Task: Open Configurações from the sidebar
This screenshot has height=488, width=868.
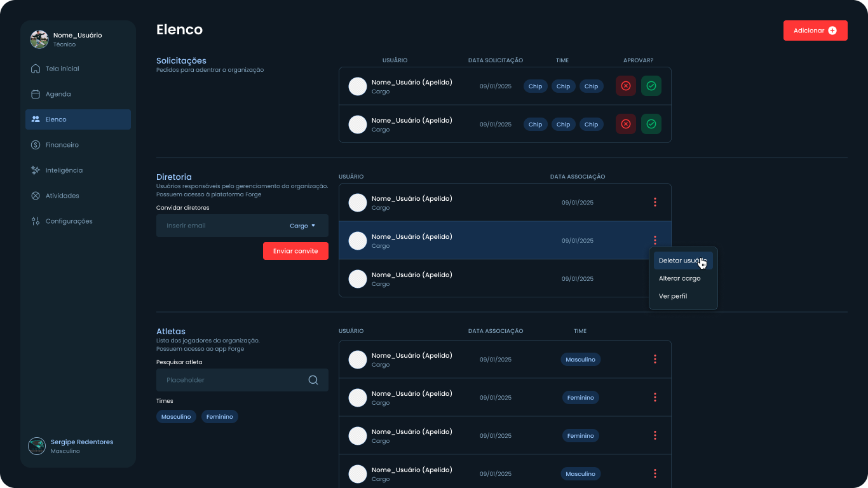Action: click(x=69, y=221)
